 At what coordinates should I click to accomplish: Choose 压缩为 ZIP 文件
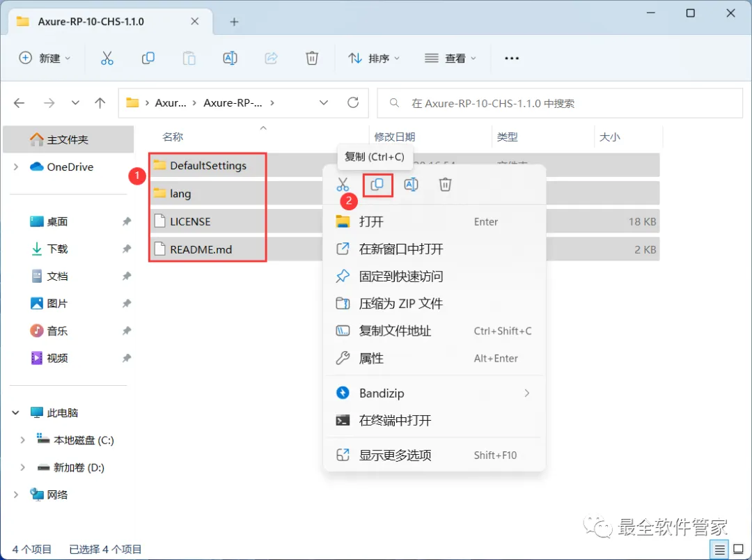pos(434,304)
